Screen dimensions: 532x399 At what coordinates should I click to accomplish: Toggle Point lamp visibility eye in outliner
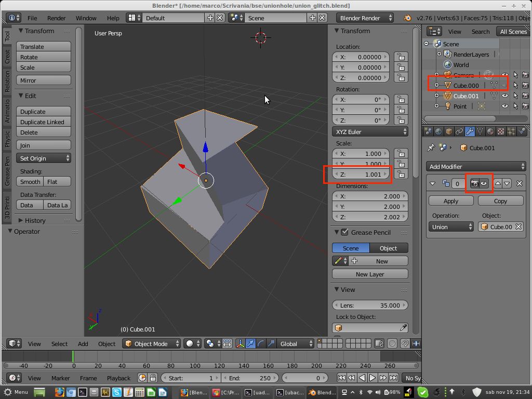[x=505, y=106]
